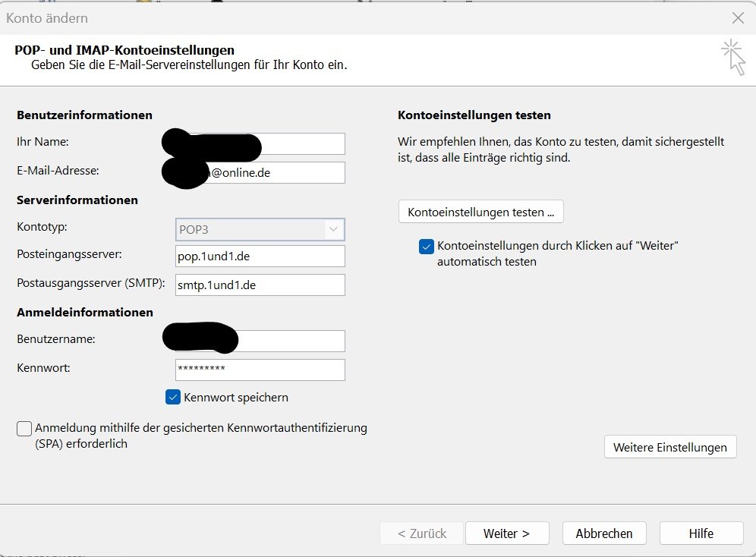Click the Kontoeinstellungen testen heading text
The width and height of the screenshot is (756, 557).
point(474,115)
